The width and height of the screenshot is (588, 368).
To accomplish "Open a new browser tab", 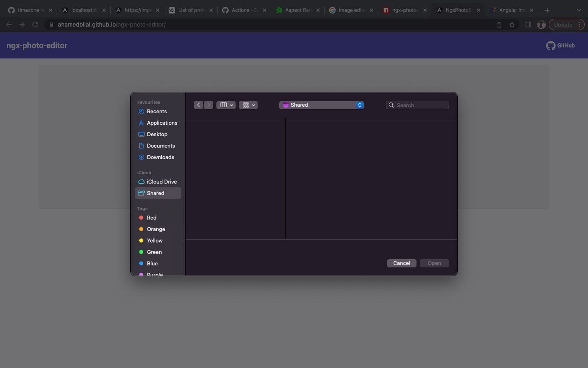I will (547, 10).
